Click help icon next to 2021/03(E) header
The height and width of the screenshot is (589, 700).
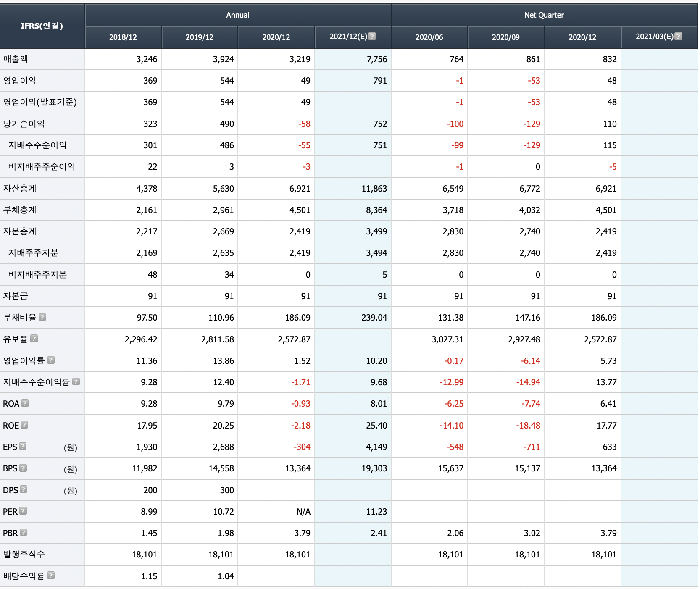(x=678, y=37)
